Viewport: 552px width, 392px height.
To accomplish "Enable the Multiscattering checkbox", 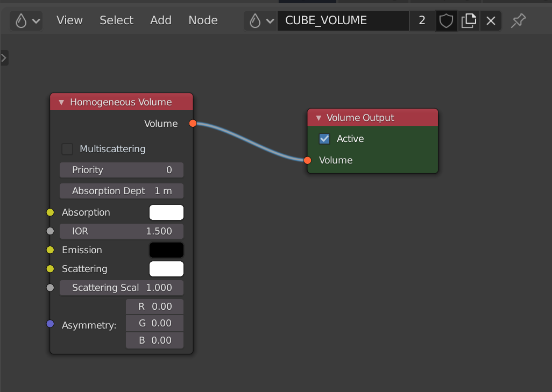I will tap(67, 149).
